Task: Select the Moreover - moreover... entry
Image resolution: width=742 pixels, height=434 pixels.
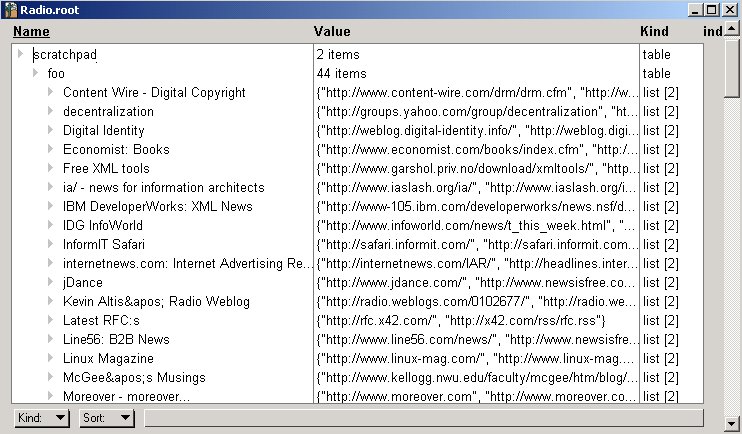Action: [x=126, y=396]
